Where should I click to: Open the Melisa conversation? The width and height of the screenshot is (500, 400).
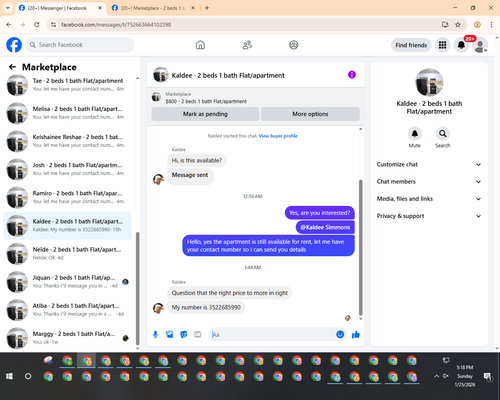67,113
